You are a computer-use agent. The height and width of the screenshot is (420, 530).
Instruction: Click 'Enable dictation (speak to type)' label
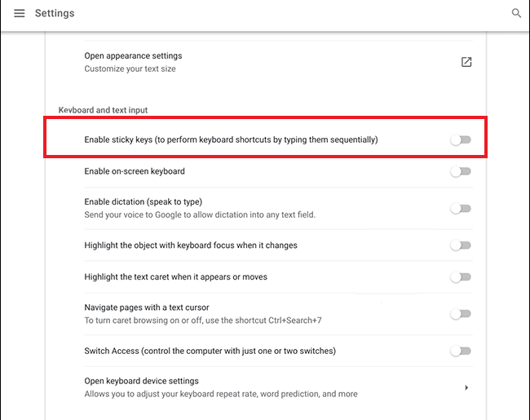tap(144, 202)
